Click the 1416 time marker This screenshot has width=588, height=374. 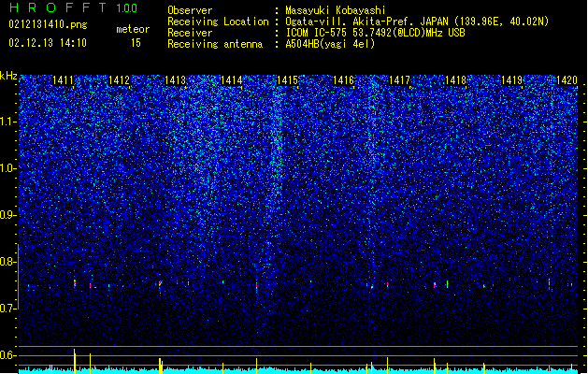(343, 80)
